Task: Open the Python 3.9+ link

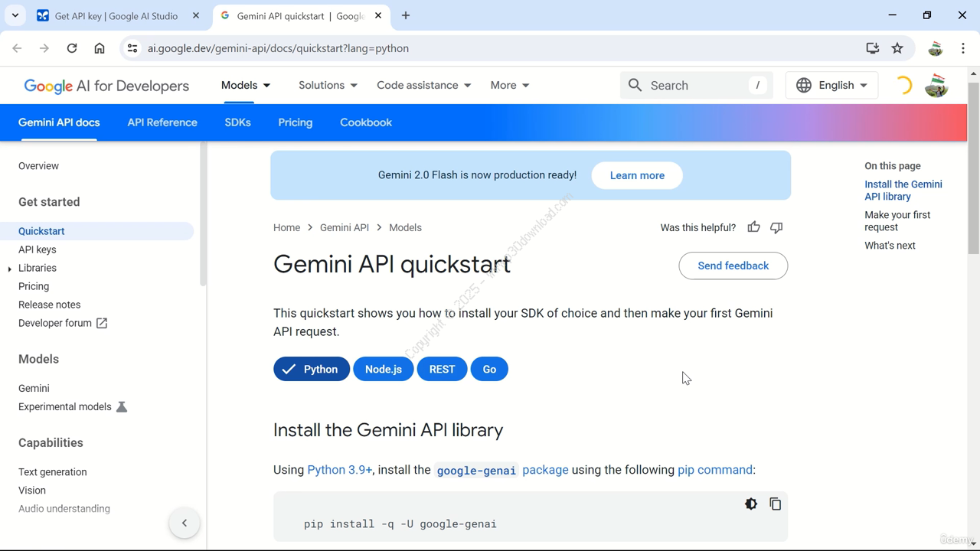Action: pos(340,470)
